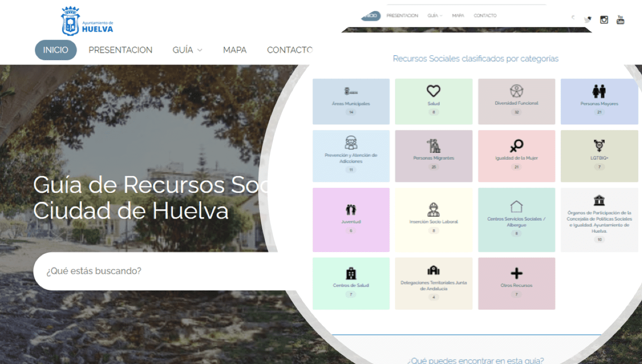The width and height of the screenshot is (642, 364).
Task: Click the 21 badge under Igualdad de la Mujer
Action: [x=517, y=167]
